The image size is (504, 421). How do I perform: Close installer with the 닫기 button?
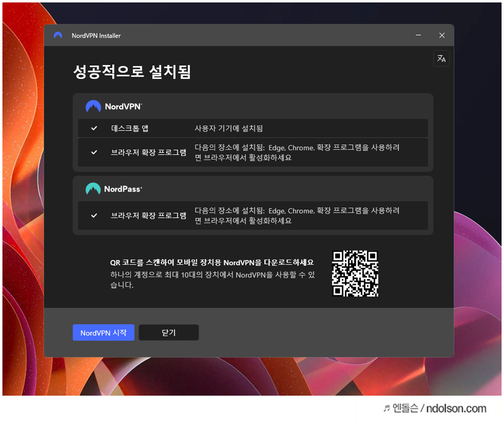click(169, 333)
